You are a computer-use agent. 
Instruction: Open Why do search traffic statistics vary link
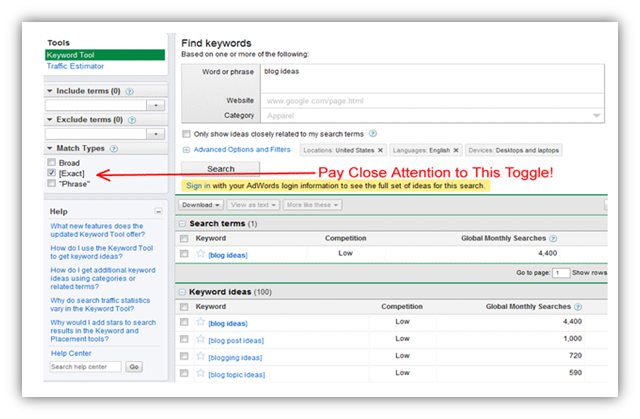(x=100, y=304)
